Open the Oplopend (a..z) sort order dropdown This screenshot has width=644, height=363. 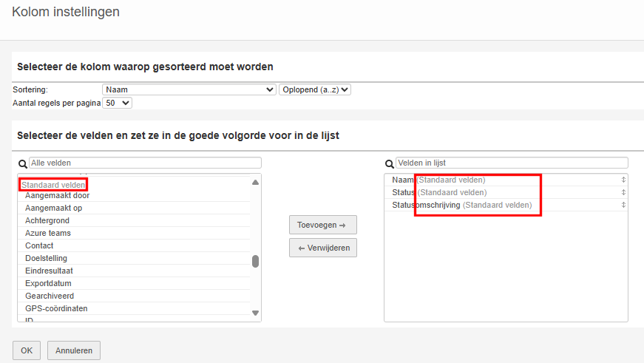tap(314, 89)
